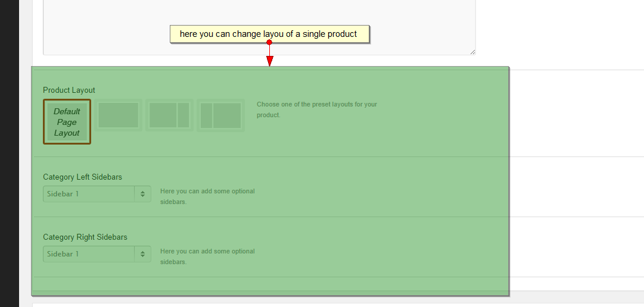Screen dimensions: 644x307
Task: Click the Category Right Sidebars label
Action: 85,237
